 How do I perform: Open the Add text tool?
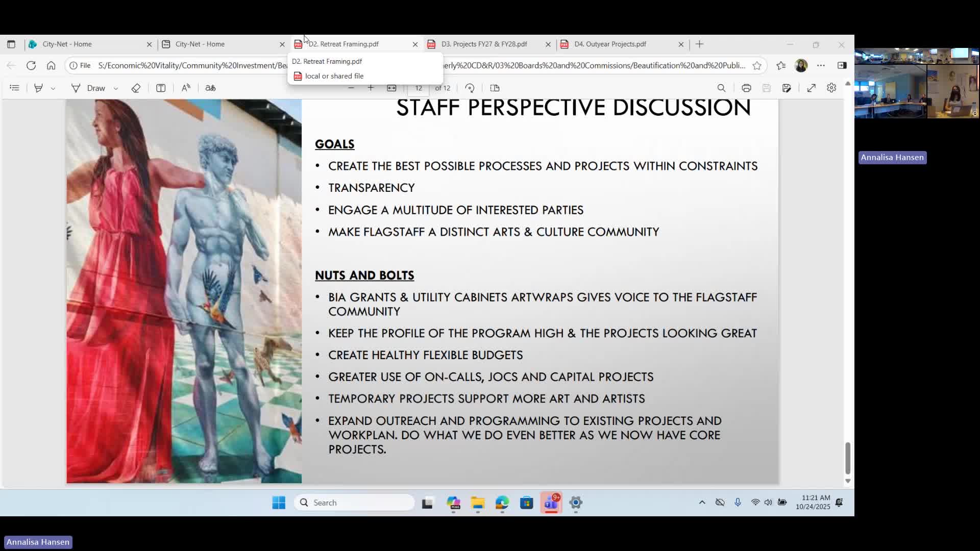coord(161,88)
